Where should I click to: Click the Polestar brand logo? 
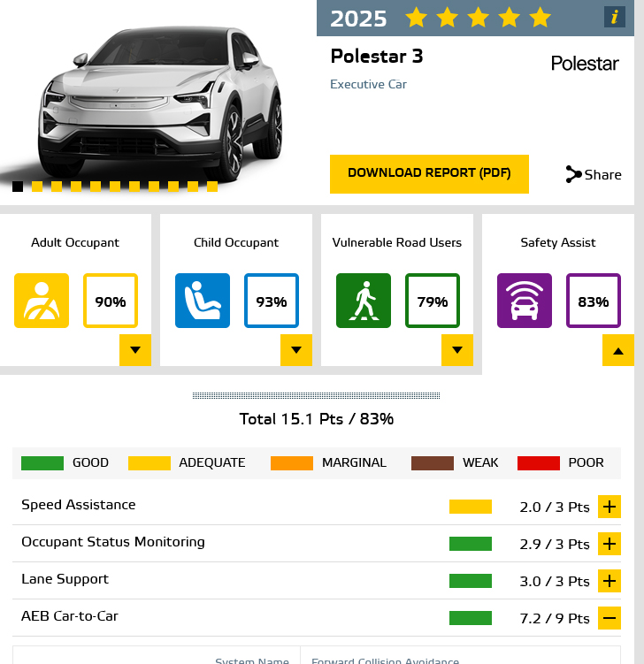pos(585,64)
